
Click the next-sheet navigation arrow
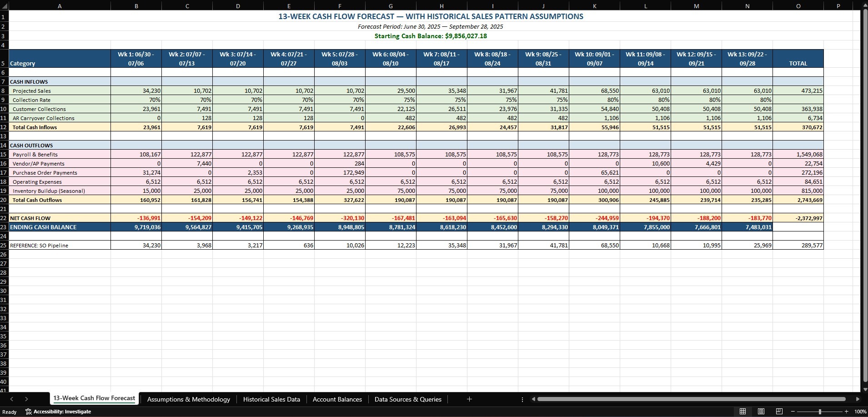[27, 399]
